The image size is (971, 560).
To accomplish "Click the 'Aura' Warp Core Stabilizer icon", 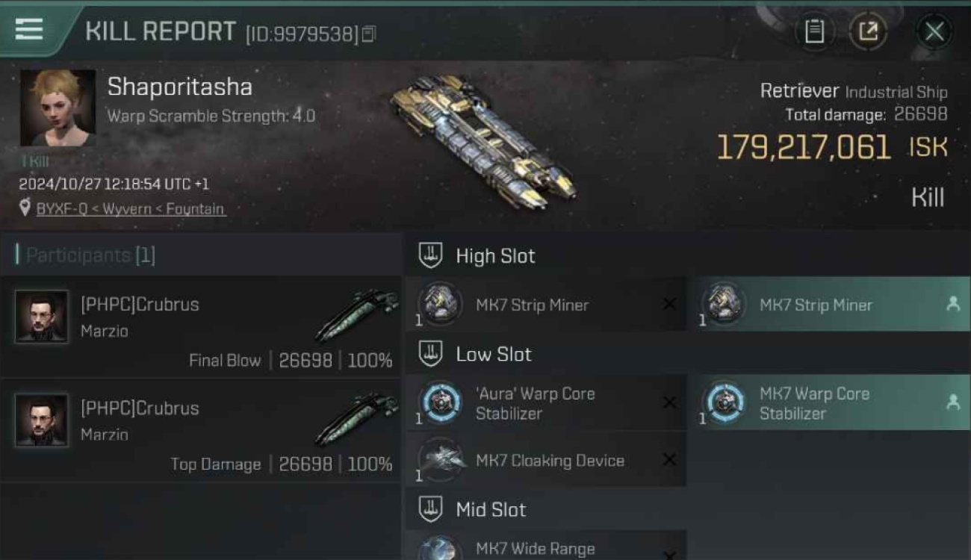I will [440, 402].
